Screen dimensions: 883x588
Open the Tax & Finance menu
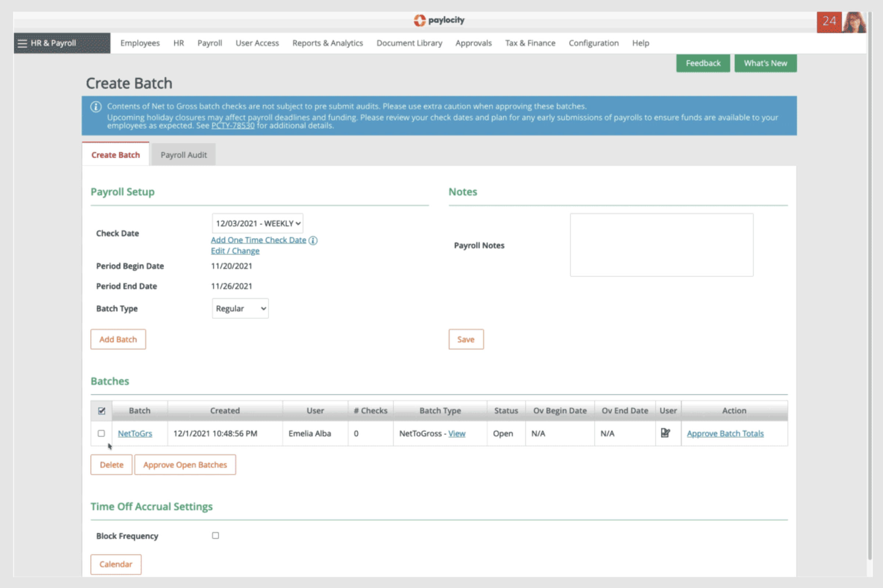[x=530, y=43]
